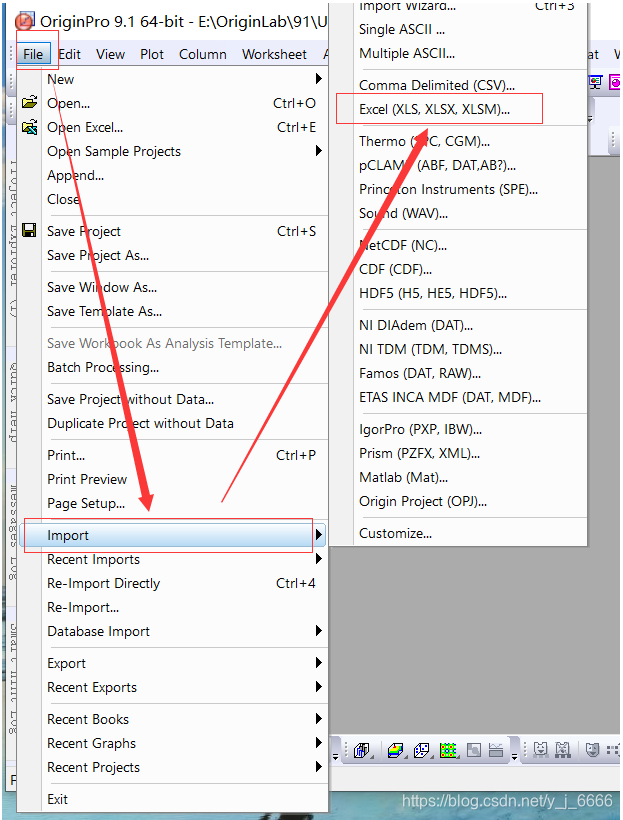Click the yellow folder Open icon

(29, 102)
